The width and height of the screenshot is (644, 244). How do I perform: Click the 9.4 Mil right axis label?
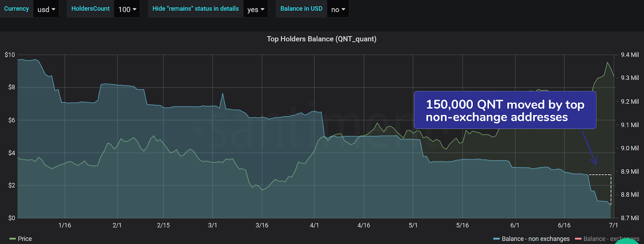(630, 55)
